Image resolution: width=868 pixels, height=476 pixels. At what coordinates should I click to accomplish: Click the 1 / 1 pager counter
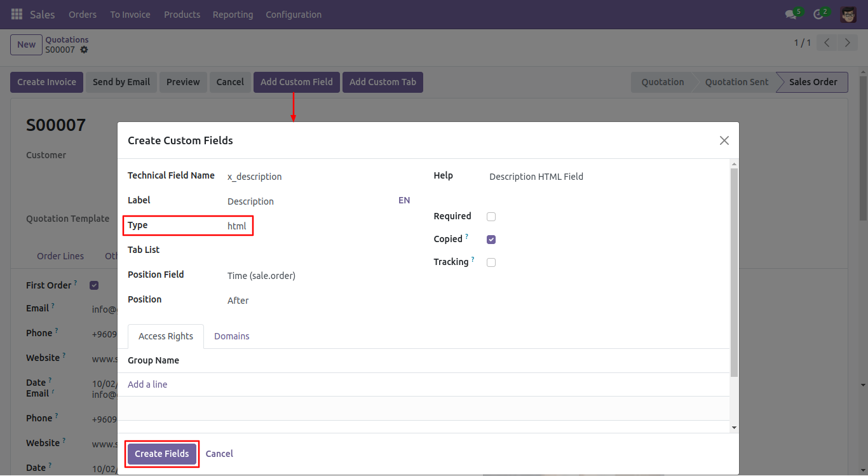(x=802, y=43)
